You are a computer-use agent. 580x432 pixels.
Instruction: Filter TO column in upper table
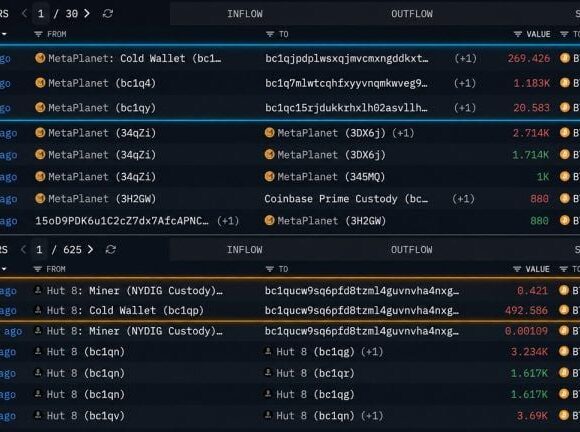pyautogui.click(x=270, y=34)
